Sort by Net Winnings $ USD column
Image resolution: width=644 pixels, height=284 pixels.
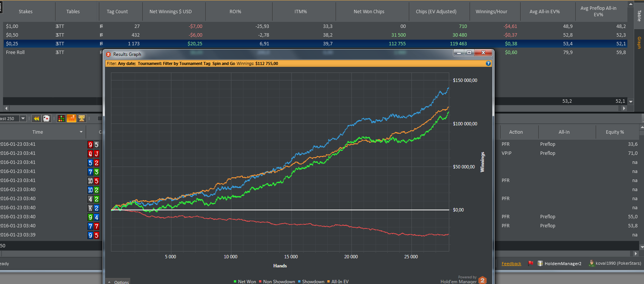coord(171,12)
